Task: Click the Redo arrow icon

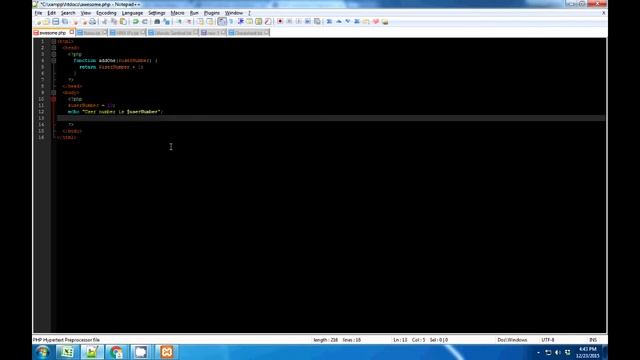Action: tap(144, 22)
